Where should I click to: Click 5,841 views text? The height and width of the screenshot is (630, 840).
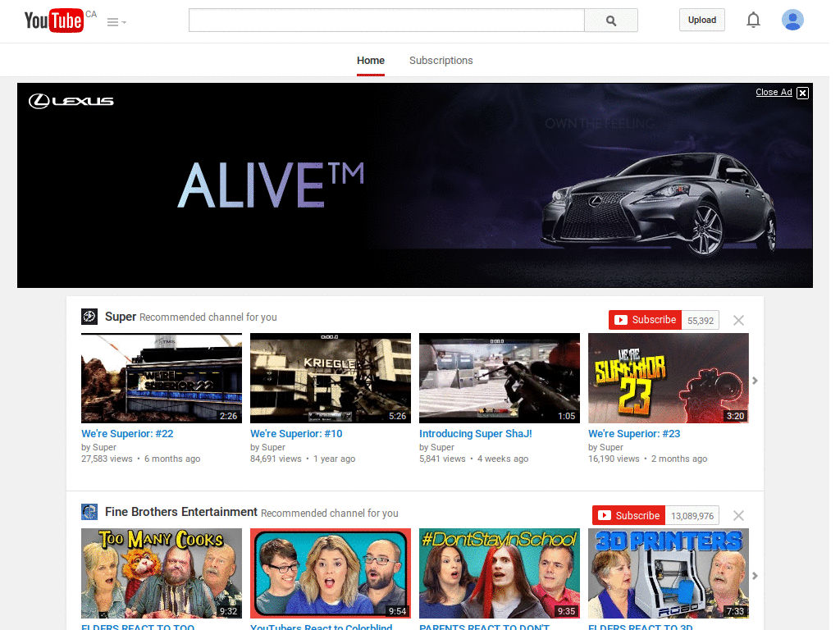click(x=442, y=459)
